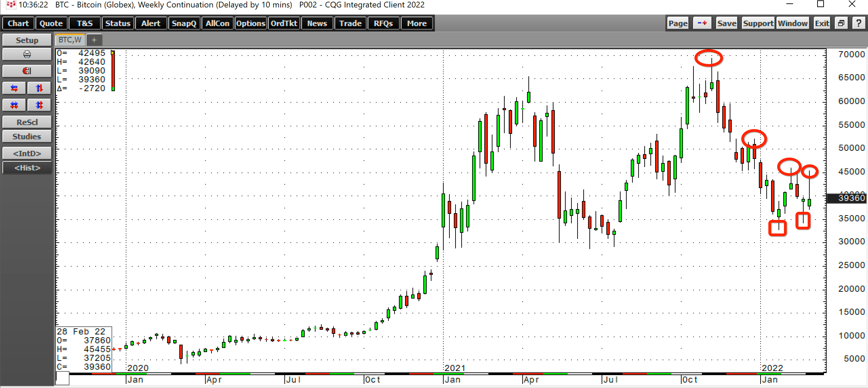Click the ReScl rescale button
This screenshot has width=868, height=388.
coord(27,122)
